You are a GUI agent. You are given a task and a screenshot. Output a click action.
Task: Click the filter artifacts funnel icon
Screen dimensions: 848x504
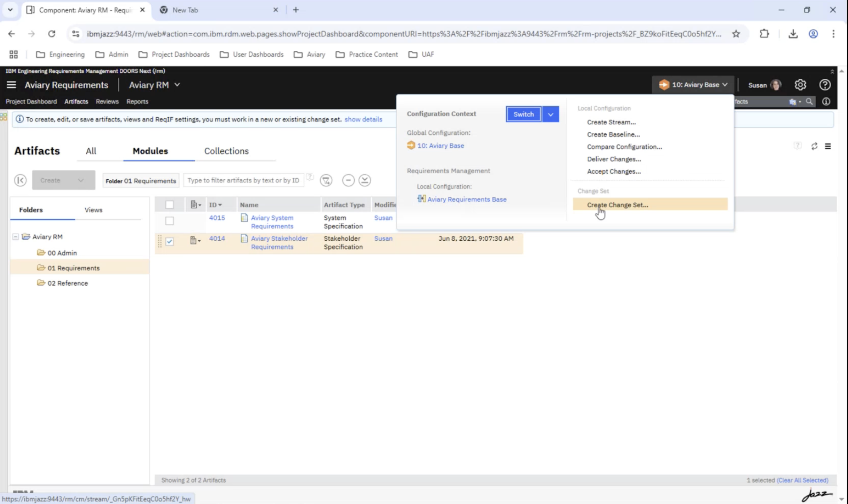click(326, 180)
